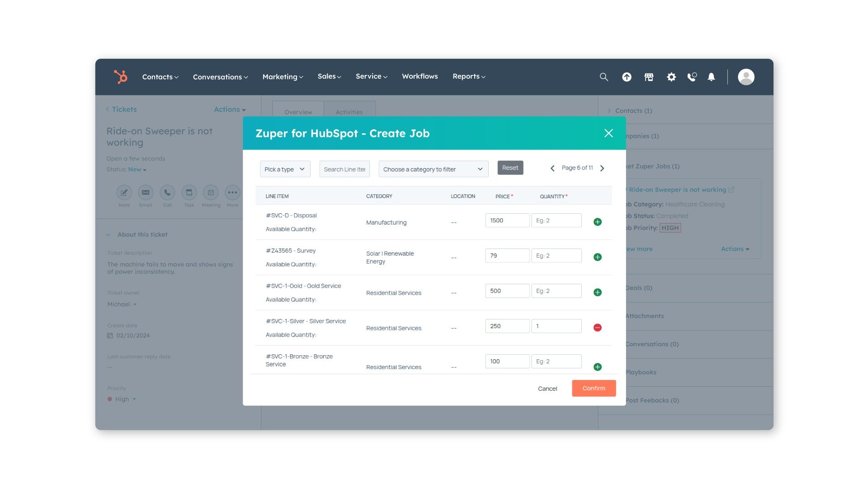
Task: Click the Deals (0) section
Action: (638, 288)
